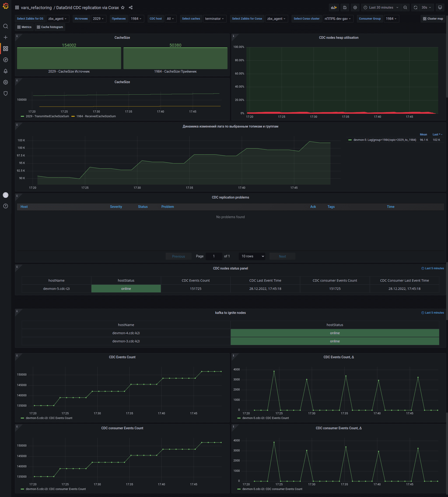The width and height of the screenshot is (448, 497).
Task: Open the kafka to ignite nodes panel title menu
Action: coord(230,313)
